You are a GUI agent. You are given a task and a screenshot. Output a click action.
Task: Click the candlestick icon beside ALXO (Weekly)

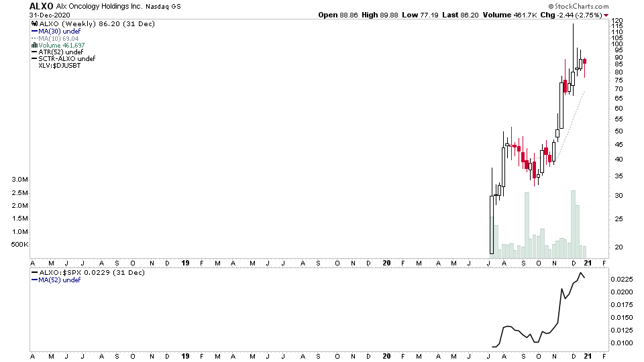(35, 24)
